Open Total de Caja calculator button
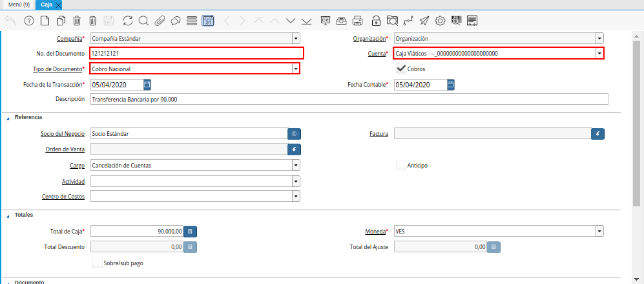The image size is (644, 284). point(190,232)
